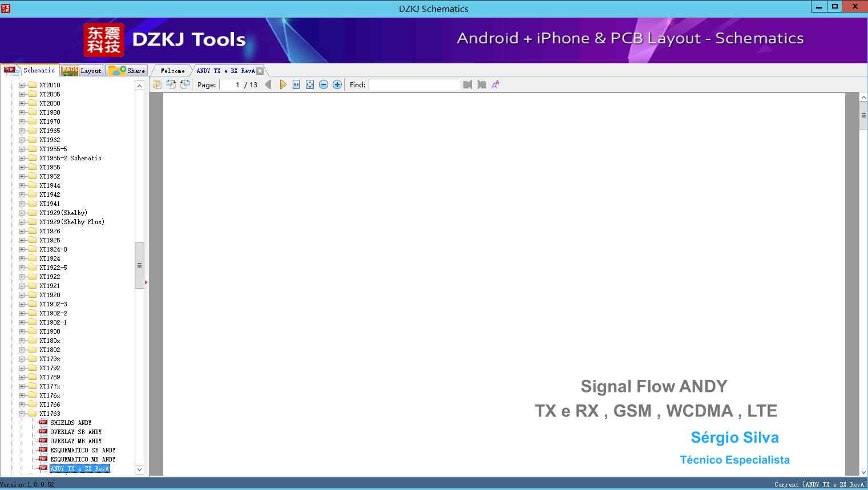Expand the XT2010 folder

pos(22,85)
